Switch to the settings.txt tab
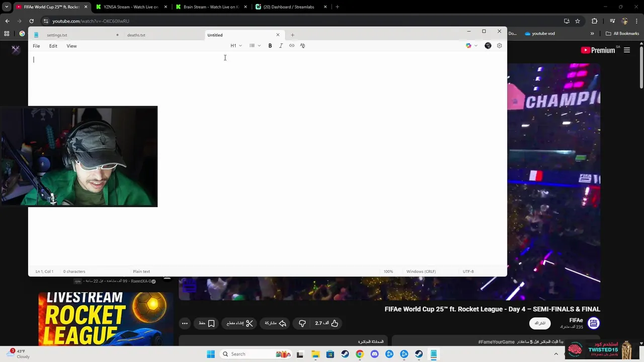 pyautogui.click(x=75, y=35)
